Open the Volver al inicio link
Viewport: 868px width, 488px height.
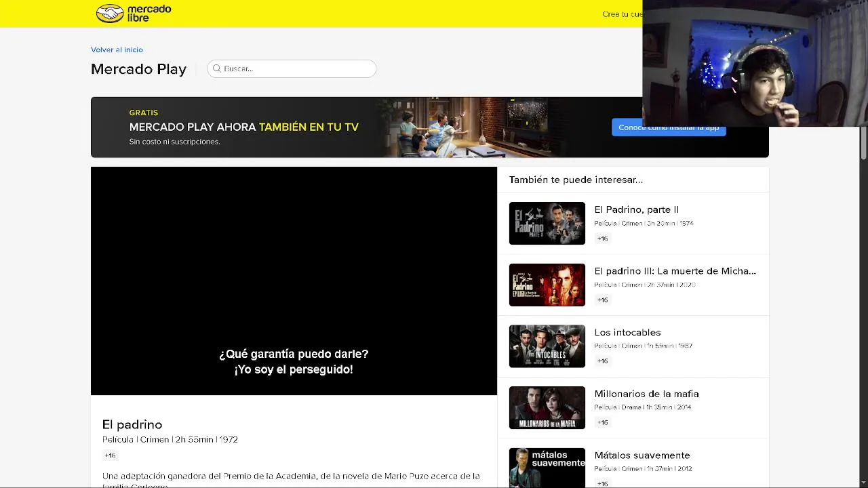tap(117, 49)
